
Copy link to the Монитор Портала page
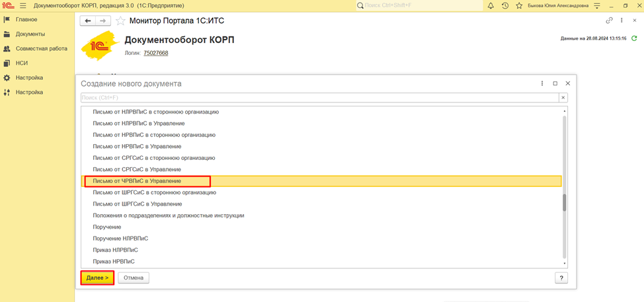[609, 20]
